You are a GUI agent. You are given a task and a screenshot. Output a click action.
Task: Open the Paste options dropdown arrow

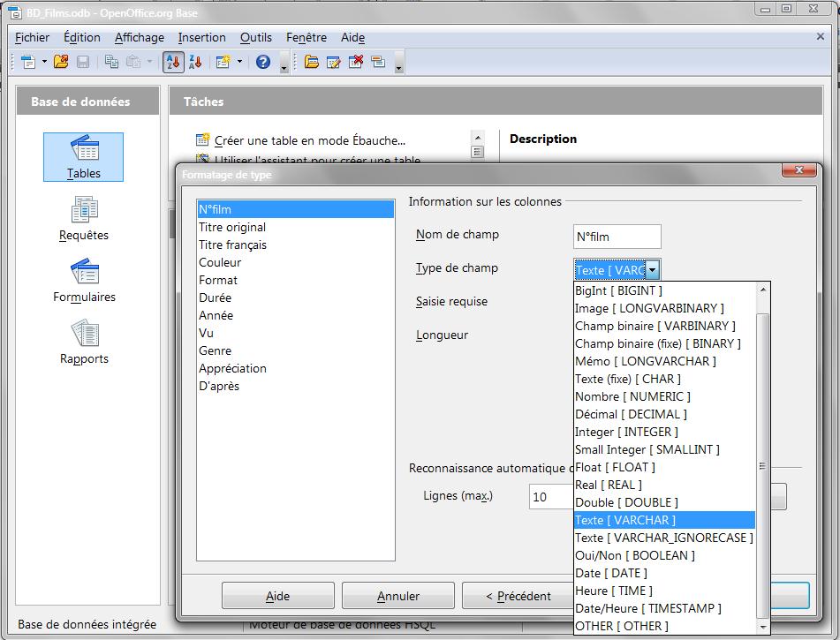pyautogui.click(x=149, y=62)
